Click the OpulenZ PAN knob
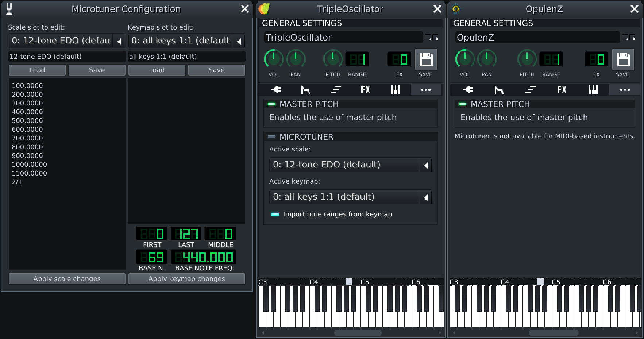644x339 pixels. [487, 59]
